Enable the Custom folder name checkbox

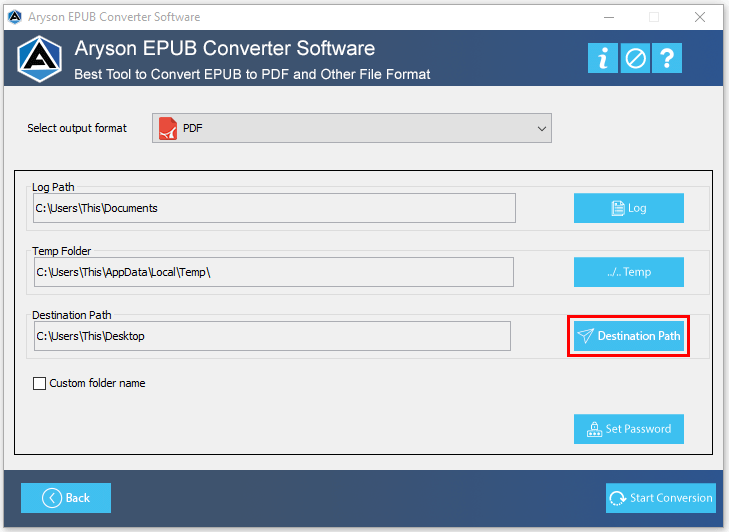pyautogui.click(x=40, y=383)
